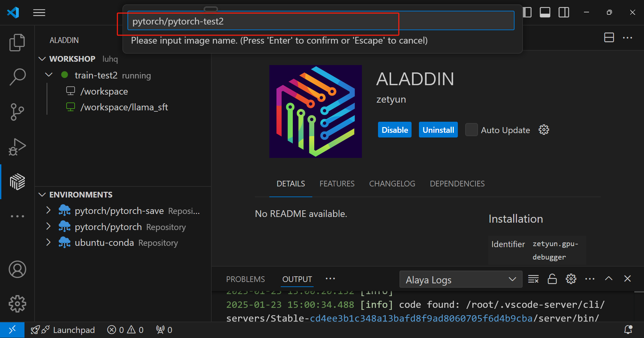
Task: Toggle output auto-scroll lock
Action: pos(552,279)
